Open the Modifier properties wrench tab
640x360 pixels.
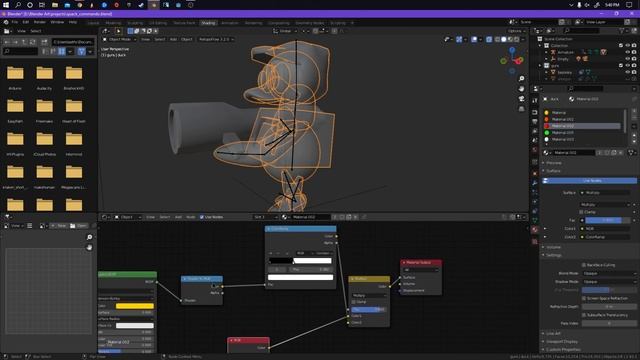point(535,183)
